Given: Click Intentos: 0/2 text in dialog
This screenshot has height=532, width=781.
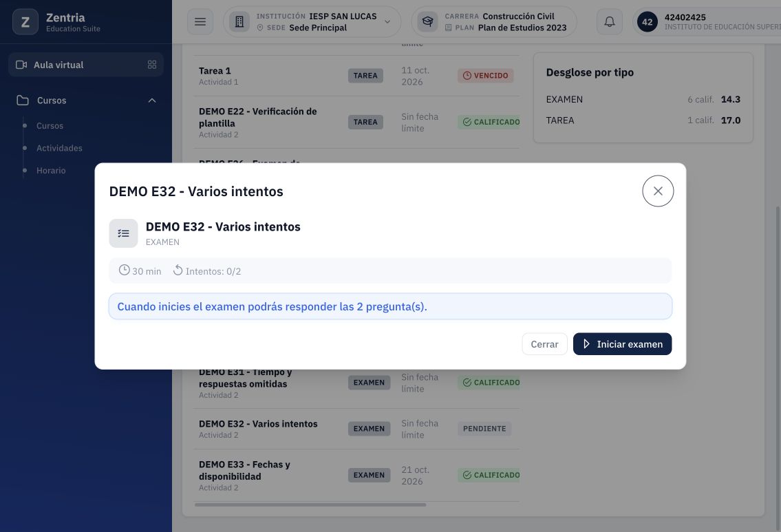Looking at the screenshot, I should click(x=213, y=271).
